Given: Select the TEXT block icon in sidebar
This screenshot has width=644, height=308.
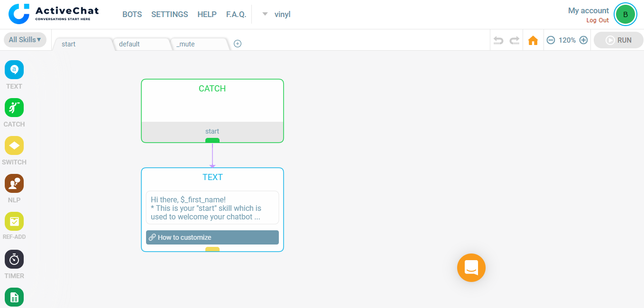Looking at the screenshot, I should 14,70.
